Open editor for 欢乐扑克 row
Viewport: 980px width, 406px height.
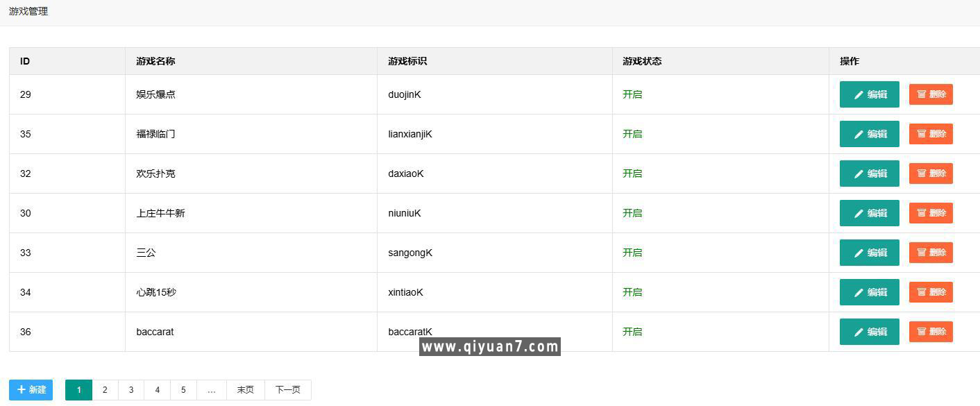click(x=869, y=174)
